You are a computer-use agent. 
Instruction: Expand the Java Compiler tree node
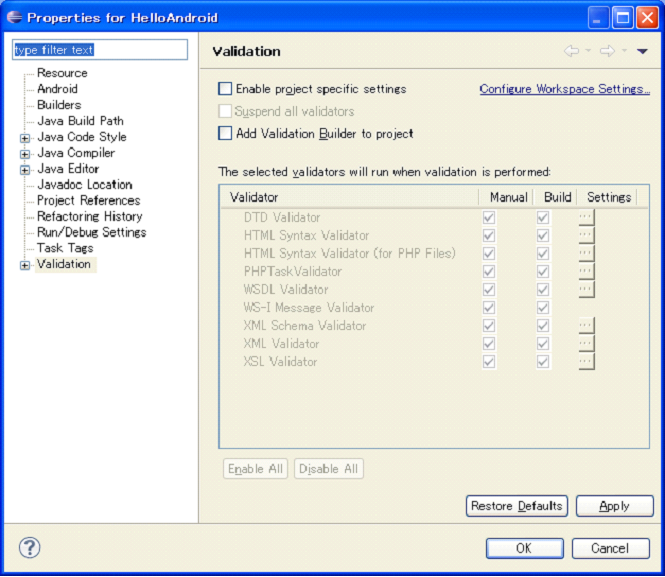25,153
